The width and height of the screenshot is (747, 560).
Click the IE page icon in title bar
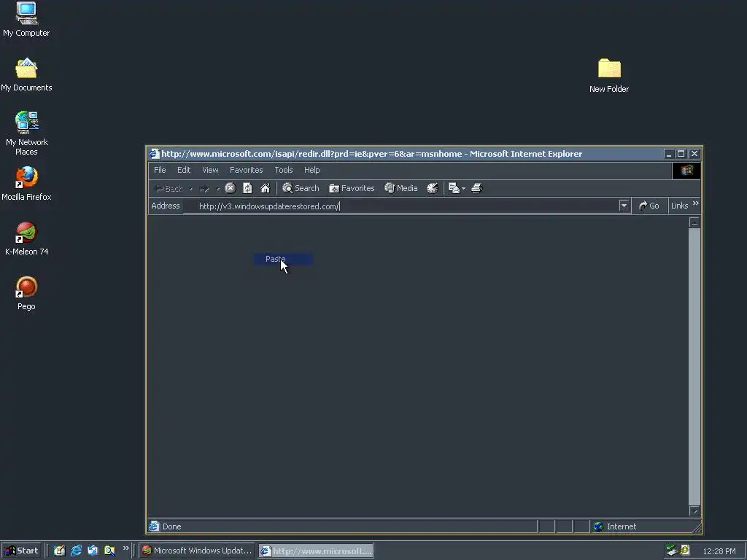coord(154,154)
